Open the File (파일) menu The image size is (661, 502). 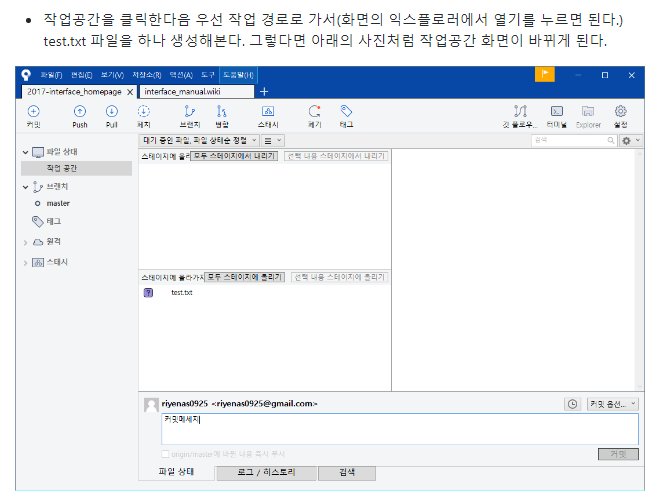click(51, 75)
